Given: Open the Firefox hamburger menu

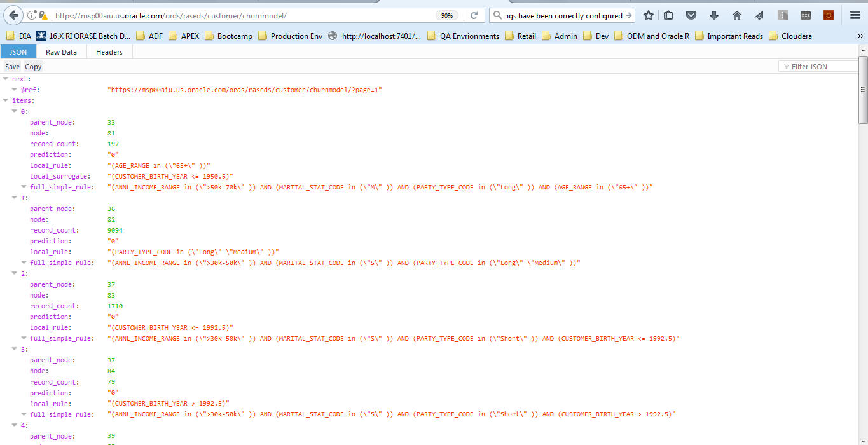Looking at the screenshot, I should click(855, 15).
